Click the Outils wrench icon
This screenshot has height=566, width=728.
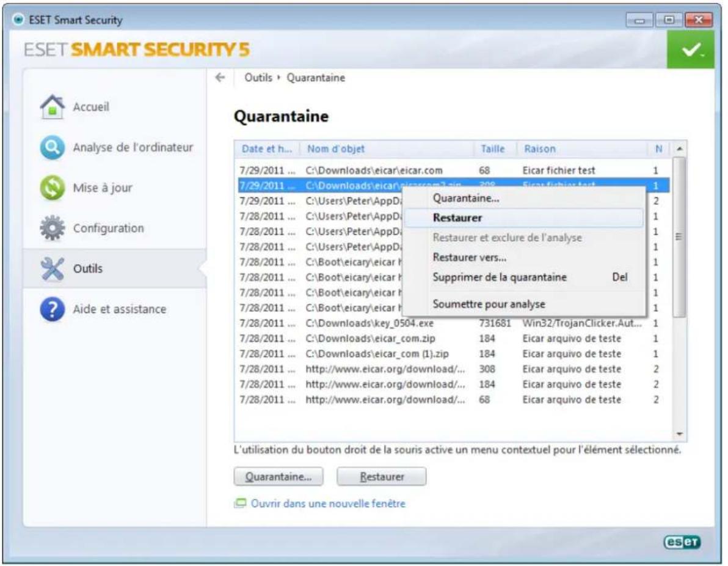coord(52,268)
